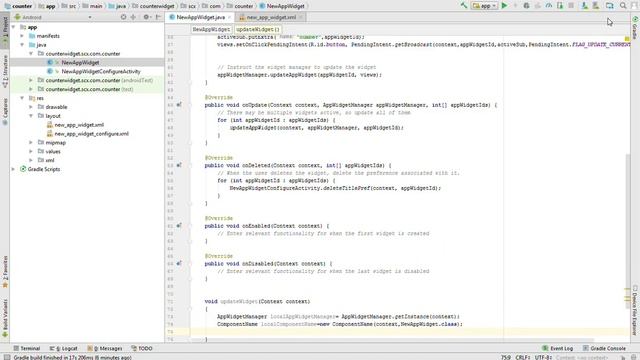The image size is (640, 360).
Task: Expand the counterwidget.scx.com.counter (androidTest) package
Action: coord(31,80)
